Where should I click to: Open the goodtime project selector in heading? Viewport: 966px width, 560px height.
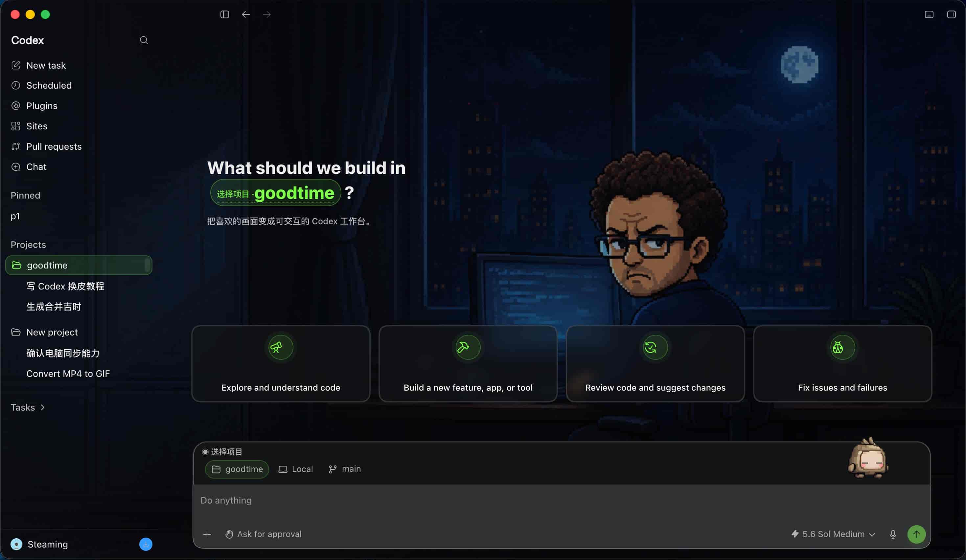click(276, 193)
